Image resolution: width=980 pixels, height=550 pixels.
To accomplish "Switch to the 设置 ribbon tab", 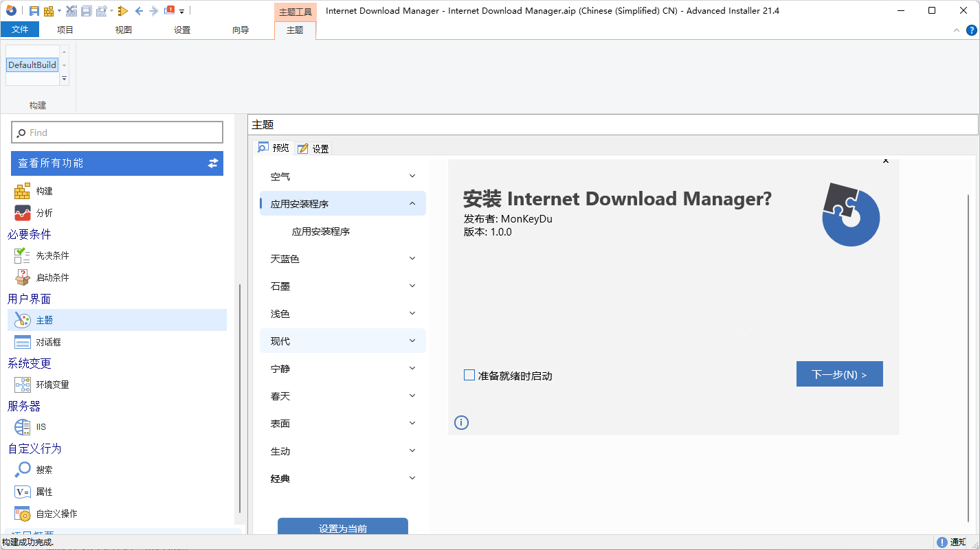I will coord(182,30).
